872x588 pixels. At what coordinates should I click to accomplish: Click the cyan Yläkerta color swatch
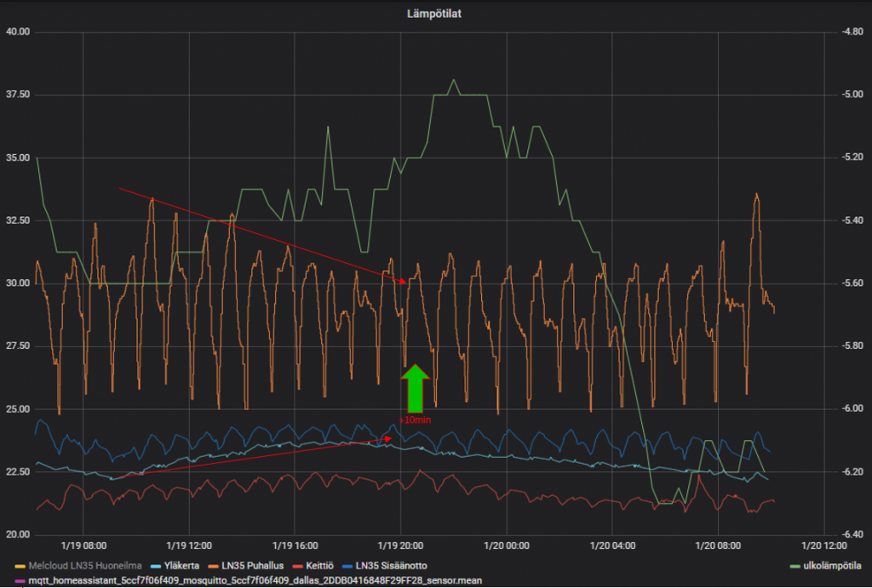[155, 565]
